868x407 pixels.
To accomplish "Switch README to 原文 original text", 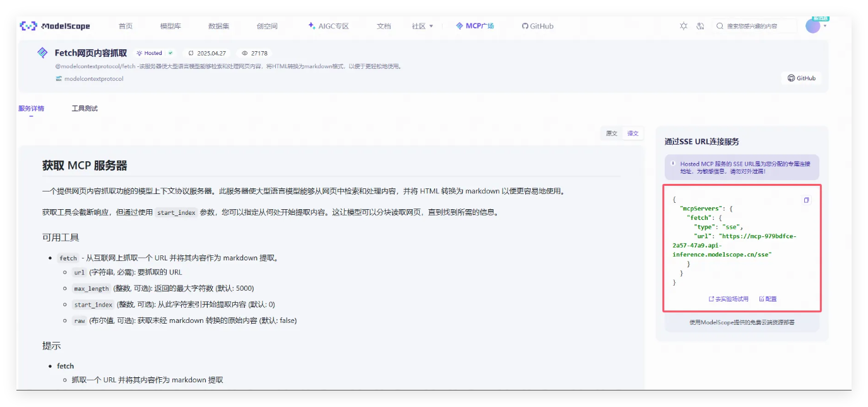I will point(612,133).
